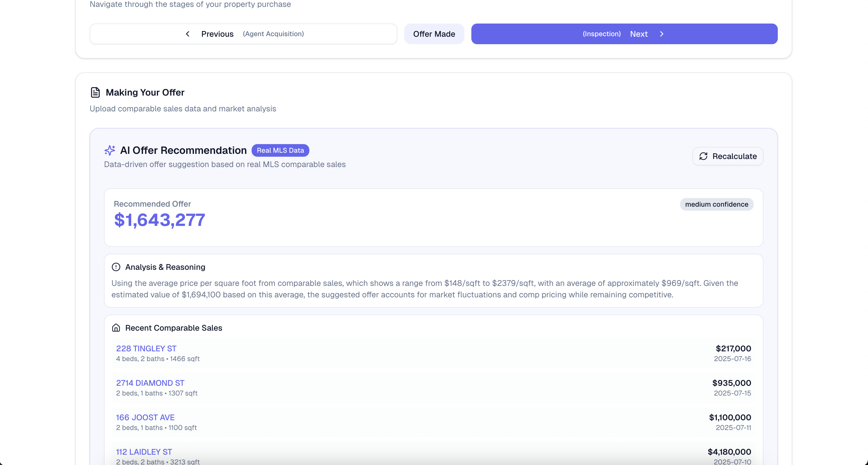
Task: Click the medium confidence badge
Action: tap(716, 204)
